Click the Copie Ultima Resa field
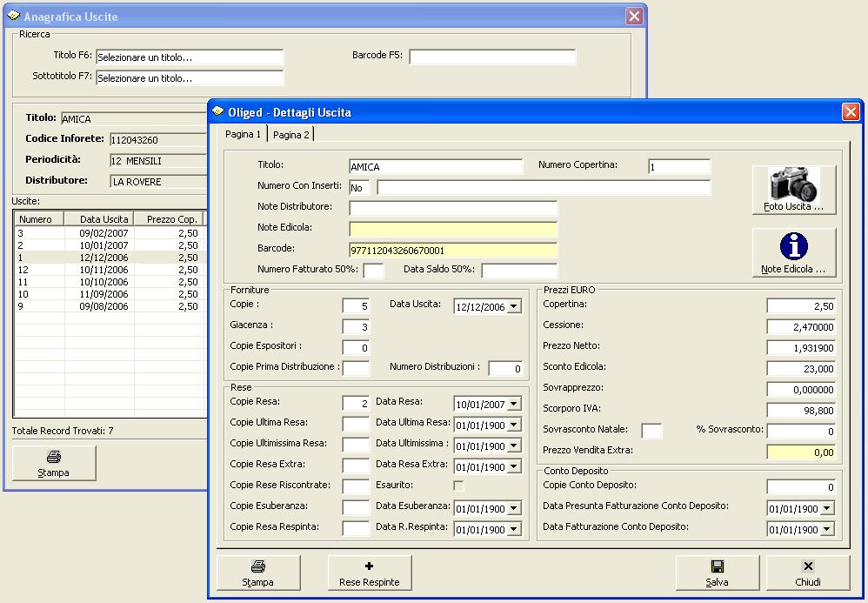 coord(356,425)
